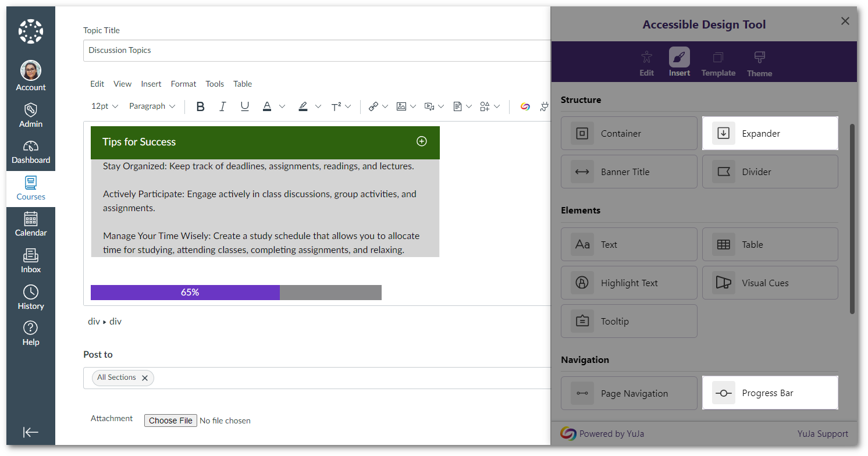Open the 12pt font size dropdown

tap(105, 106)
